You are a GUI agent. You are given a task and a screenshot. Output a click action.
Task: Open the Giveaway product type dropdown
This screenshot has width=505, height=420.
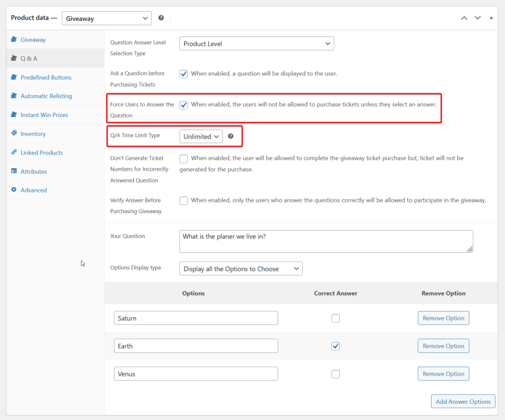click(107, 18)
